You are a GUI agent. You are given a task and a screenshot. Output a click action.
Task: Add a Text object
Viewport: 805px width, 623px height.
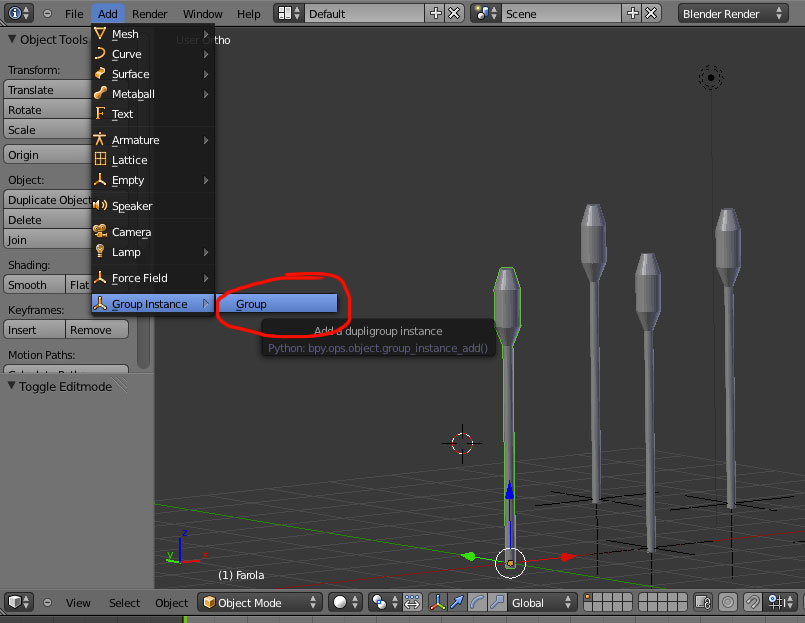tap(152, 114)
